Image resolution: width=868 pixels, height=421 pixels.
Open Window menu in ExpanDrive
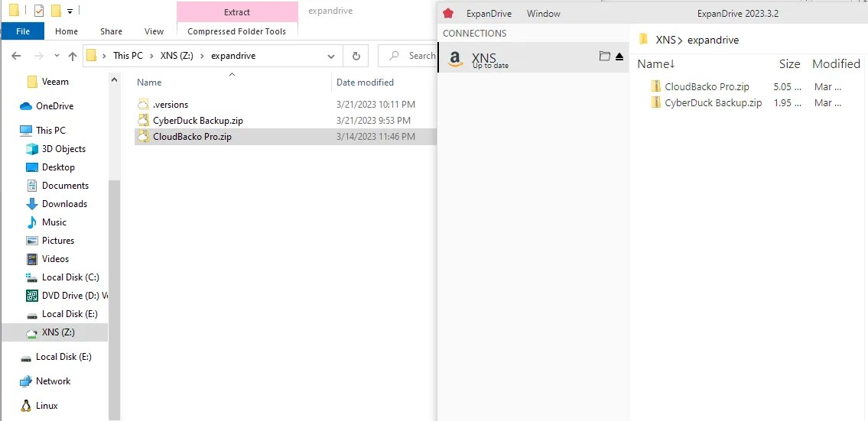pyautogui.click(x=543, y=13)
